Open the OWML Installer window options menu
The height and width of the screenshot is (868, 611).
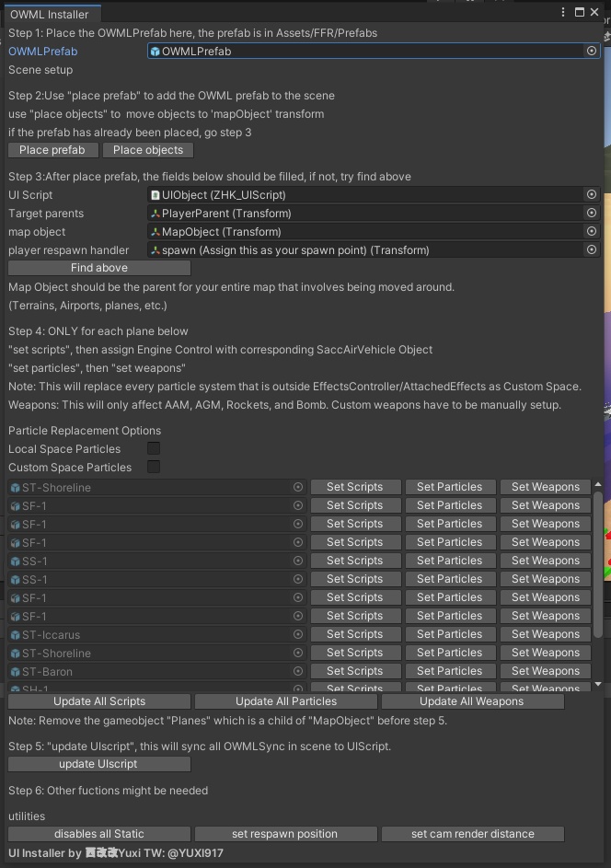[563, 12]
